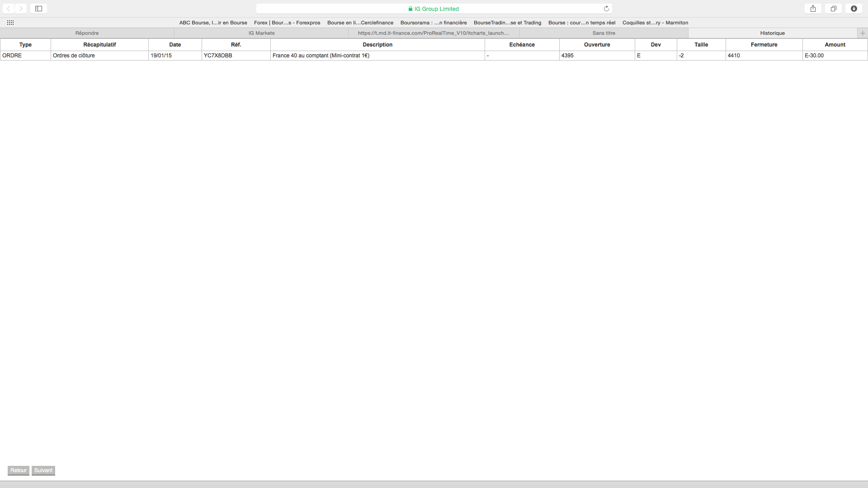Select the Sans titre tab
The height and width of the screenshot is (488, 868).
(604, 33)
